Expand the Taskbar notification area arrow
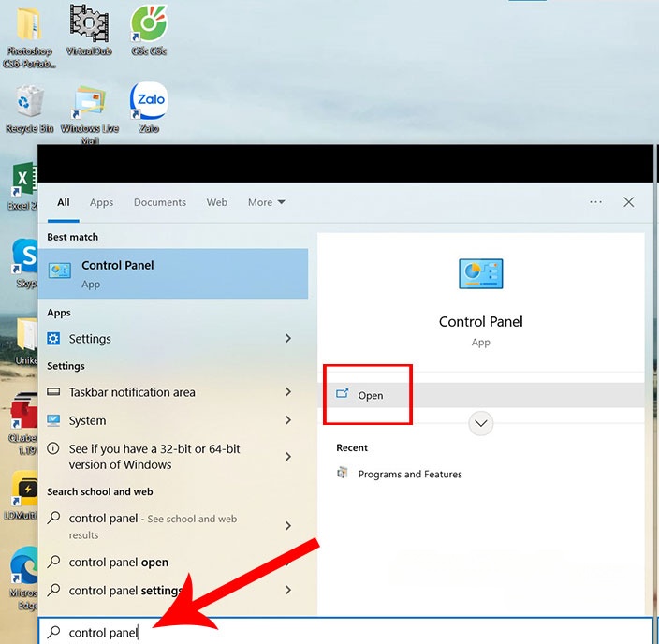Screen dimensions: 659x644 click(288, 392)
